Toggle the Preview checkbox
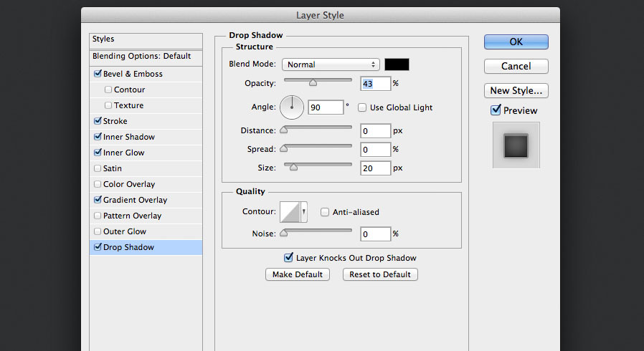 click(496, 110)
